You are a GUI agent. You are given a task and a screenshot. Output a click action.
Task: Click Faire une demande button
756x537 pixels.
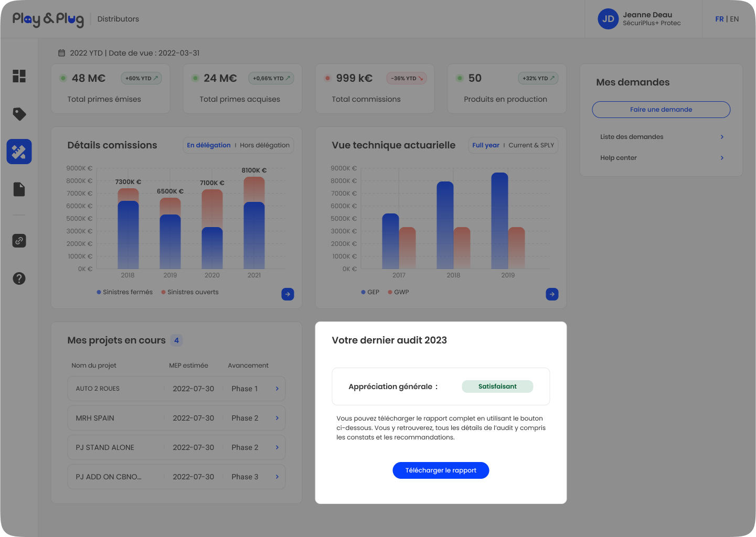pyautogui.click(x=661, y=110)
